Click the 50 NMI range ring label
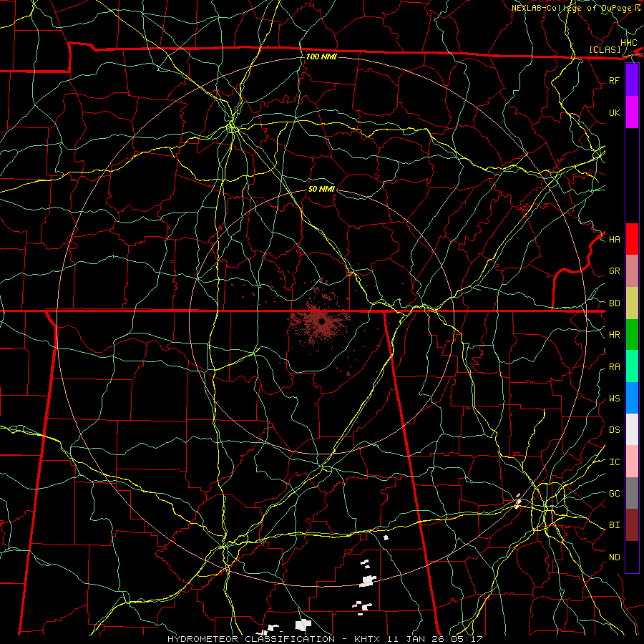The image size is (644, 644). point(321,189)
